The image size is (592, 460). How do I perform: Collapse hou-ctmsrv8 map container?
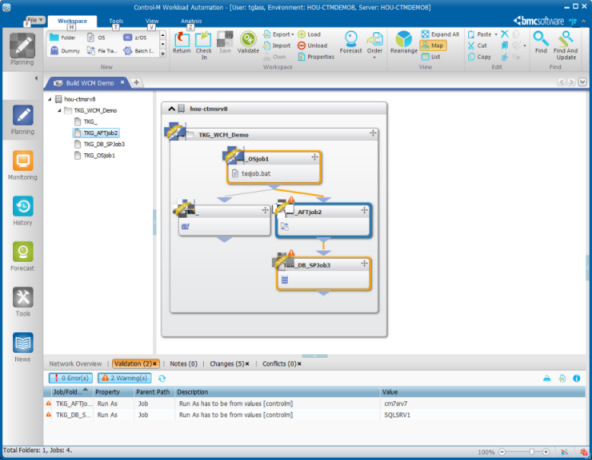(171, 109)
